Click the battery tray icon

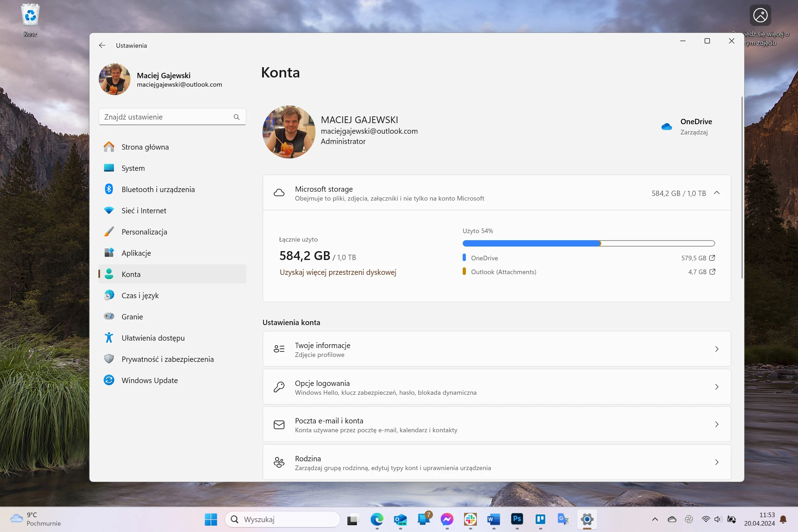(731, 519)
